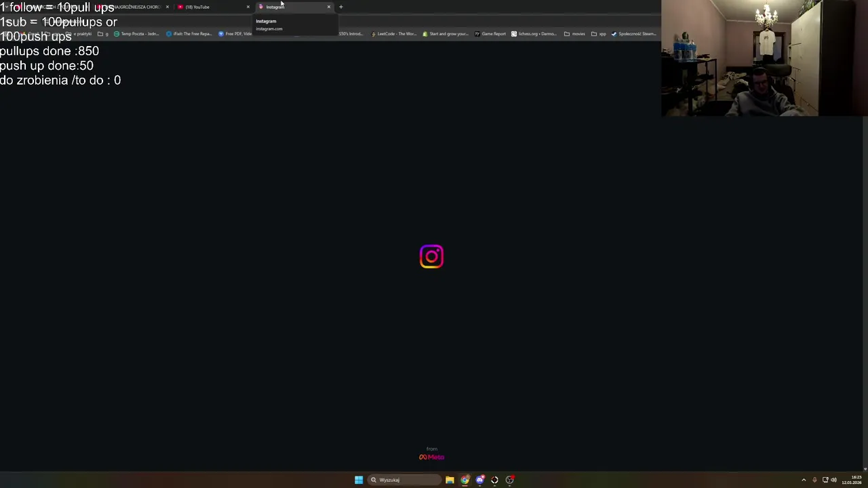Screen dimensions: 868x488
Task: Close the Instagram tab
Action: 329,7
